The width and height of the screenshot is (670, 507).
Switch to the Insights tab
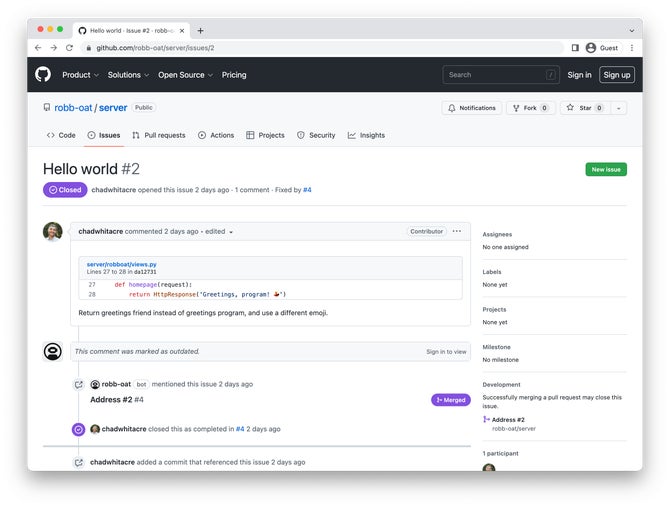click(x=366, y=135)
